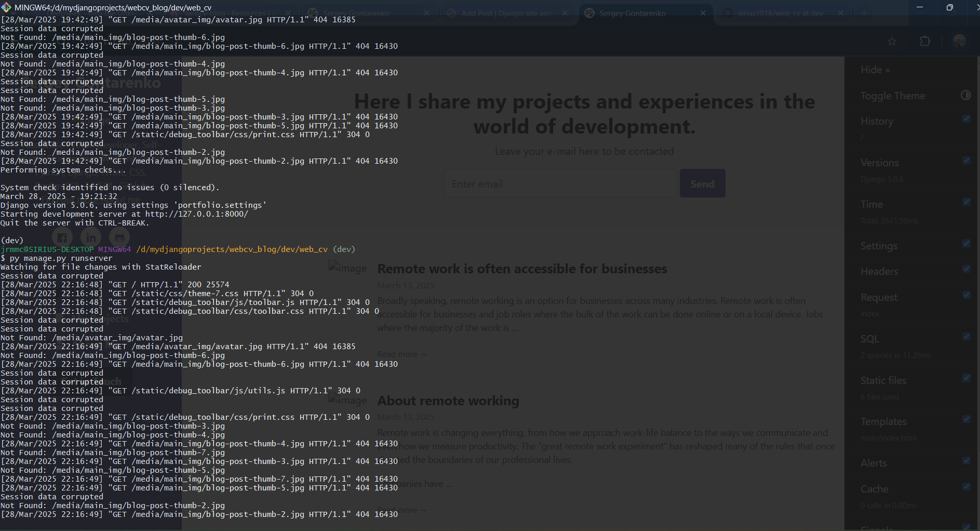Toggle the Static files panel checkbox
This screenshot has height=531, width=980.
pyautogui.click(x=966, y=378)
